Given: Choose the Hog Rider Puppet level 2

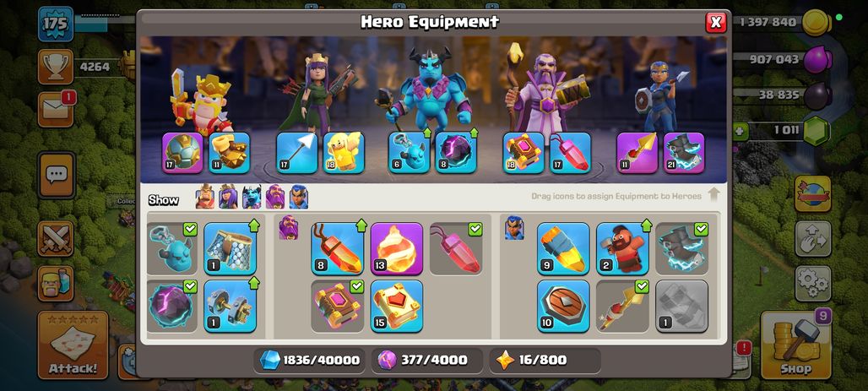Looking at the screenshot, I should (x=622, y=248).
